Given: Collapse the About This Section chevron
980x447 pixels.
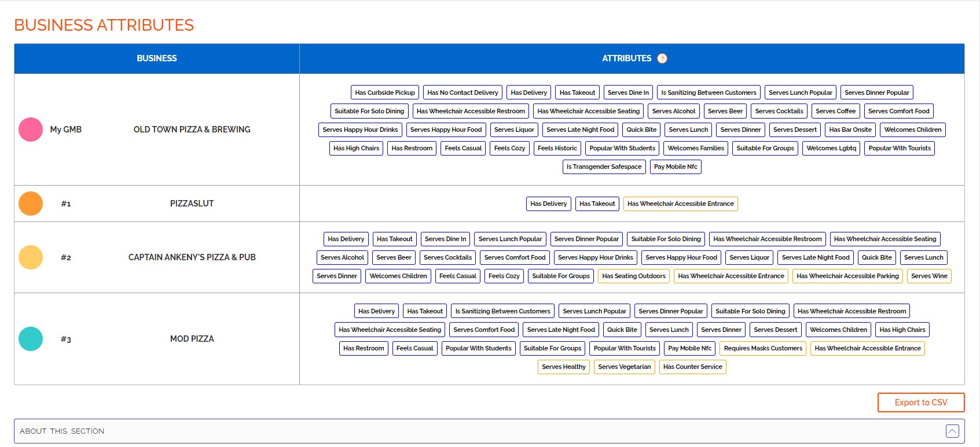Looking at the screenshot, I should pyautogui.click(x=952, y=431).
